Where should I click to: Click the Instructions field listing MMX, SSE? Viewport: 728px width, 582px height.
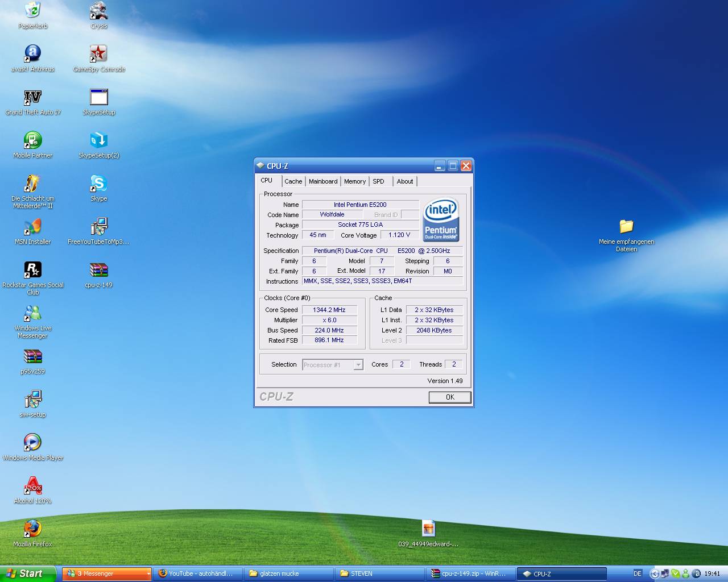(x=382, y=281)
